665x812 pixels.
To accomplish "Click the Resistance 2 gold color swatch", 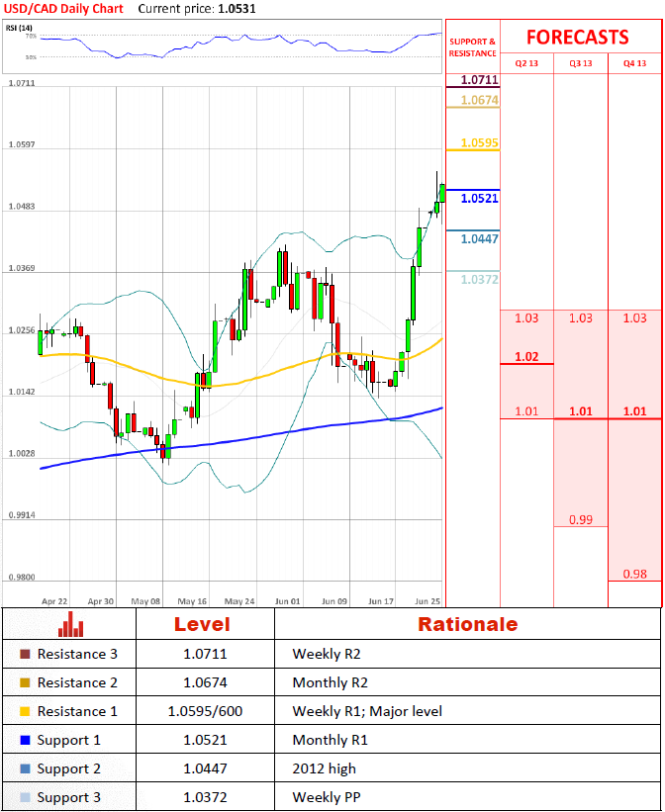I will point(25,682).
